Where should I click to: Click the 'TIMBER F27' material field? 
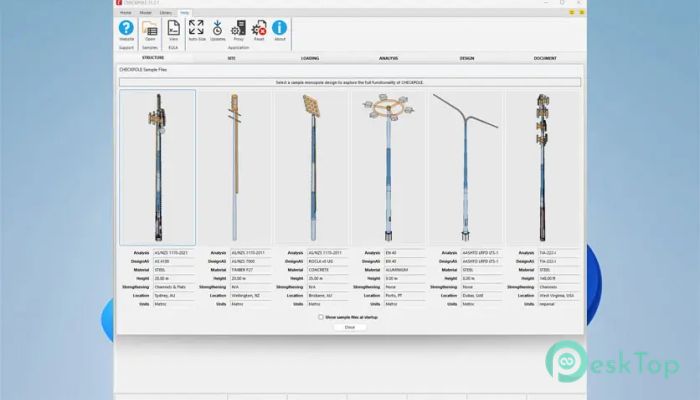click(251, 270)
